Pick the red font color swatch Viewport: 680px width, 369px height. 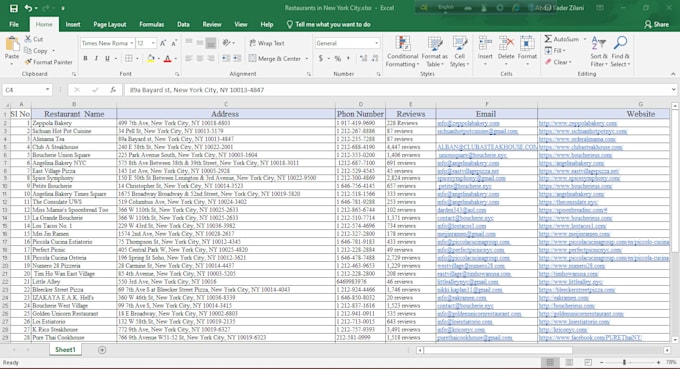click(x=167, y=58)
